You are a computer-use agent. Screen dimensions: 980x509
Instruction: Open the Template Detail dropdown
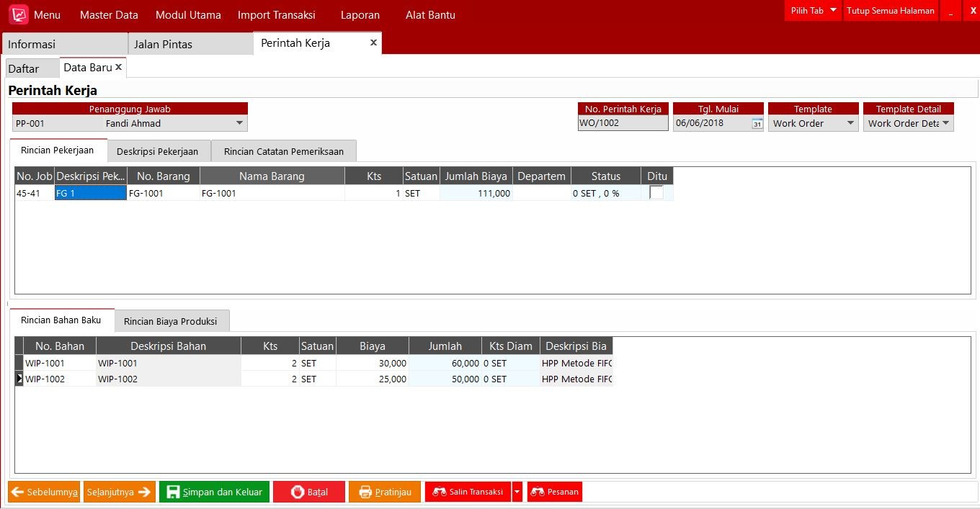pos(945,123)
